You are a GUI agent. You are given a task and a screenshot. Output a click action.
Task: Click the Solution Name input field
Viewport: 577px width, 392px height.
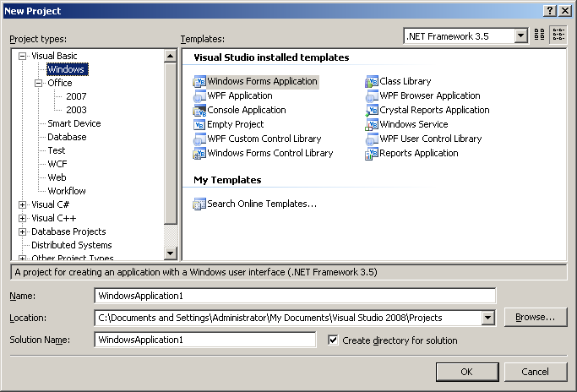pos(205,340)
